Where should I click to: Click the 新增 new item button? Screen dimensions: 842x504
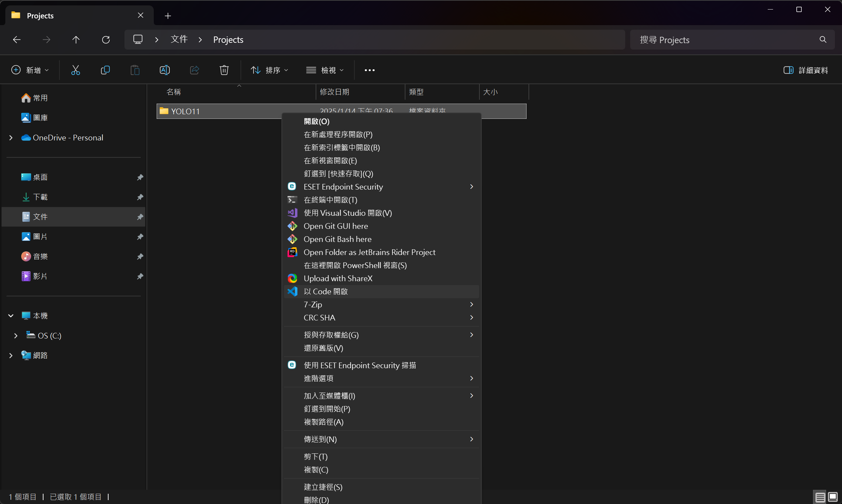(x=30, y=70)
